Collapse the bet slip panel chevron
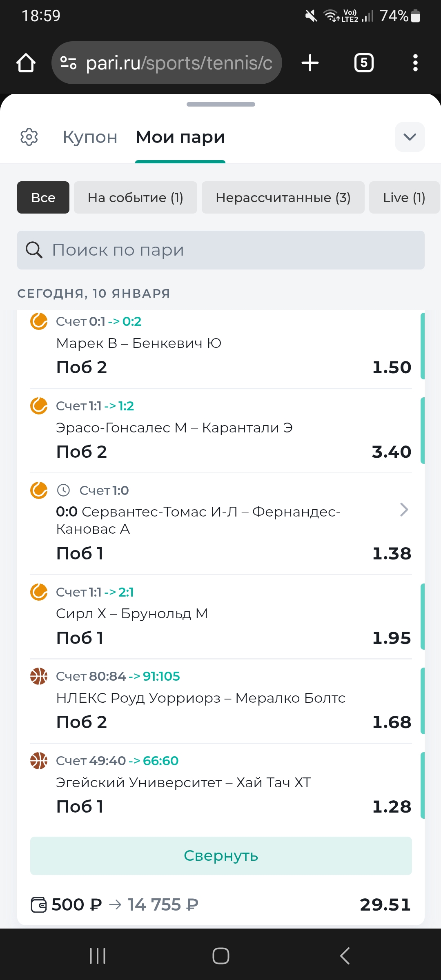 pos(410,137)
